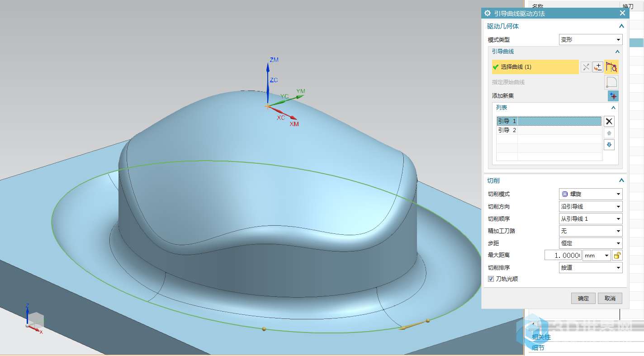The height and width of the screenshot is (356, 644).
Task: Open the 切削排序 dropdown
Action: click(x=591, y=268)
